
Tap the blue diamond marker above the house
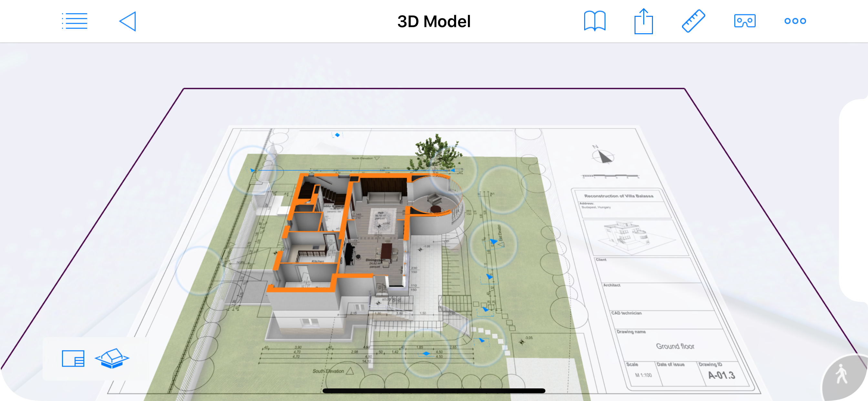click(x=337, y=135)
